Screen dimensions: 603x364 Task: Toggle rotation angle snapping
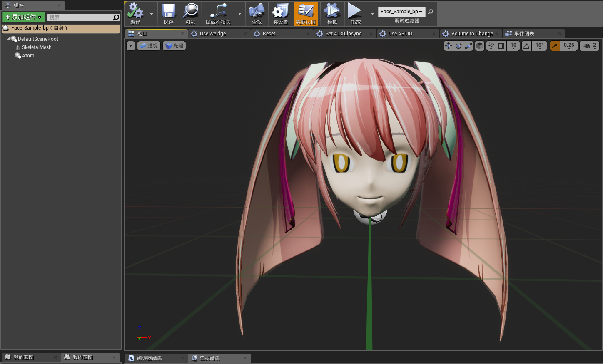[x=527, y=46]
